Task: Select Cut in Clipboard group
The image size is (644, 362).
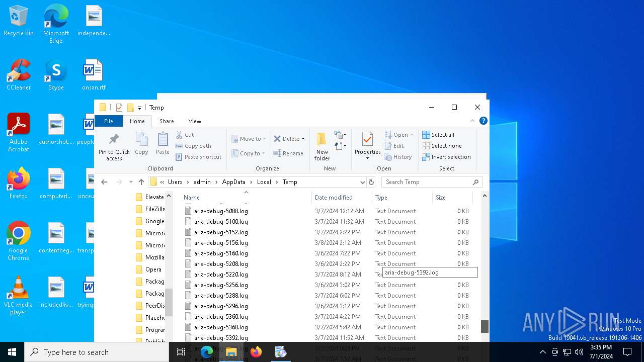Action: click(185, 135)
